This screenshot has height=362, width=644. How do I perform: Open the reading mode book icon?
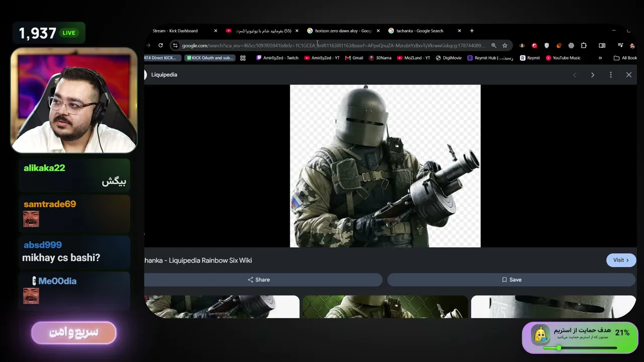[x=602, y=45]
